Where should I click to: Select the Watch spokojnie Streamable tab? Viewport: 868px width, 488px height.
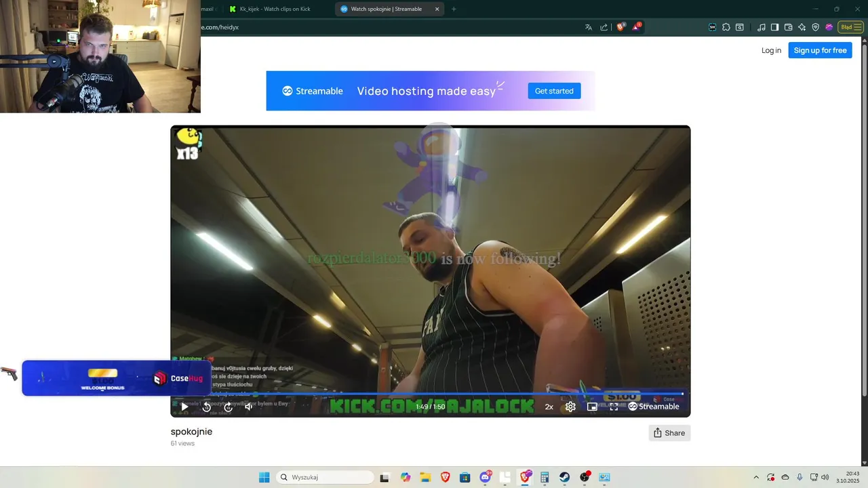pyautogui.click(x=387, y=9)
